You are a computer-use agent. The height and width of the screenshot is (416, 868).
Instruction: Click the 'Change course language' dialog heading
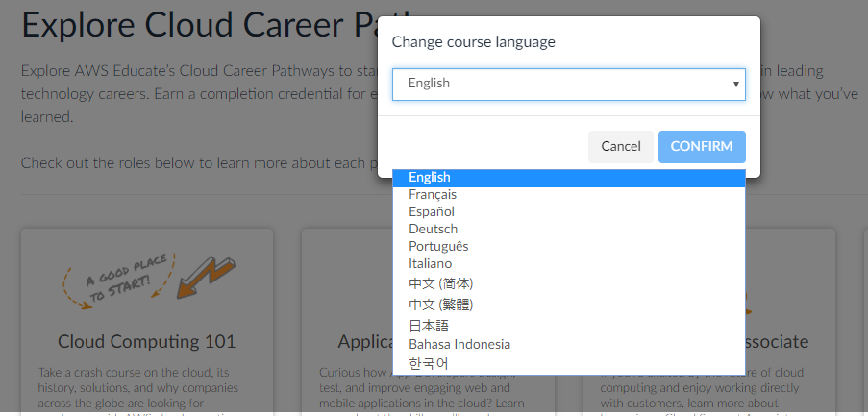pyautogui.click(x=473, y=42)
